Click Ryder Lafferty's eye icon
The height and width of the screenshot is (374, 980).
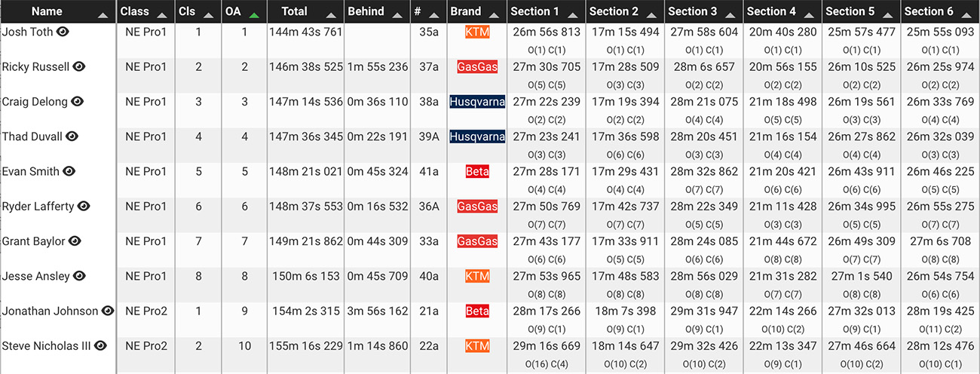[84, 206]
